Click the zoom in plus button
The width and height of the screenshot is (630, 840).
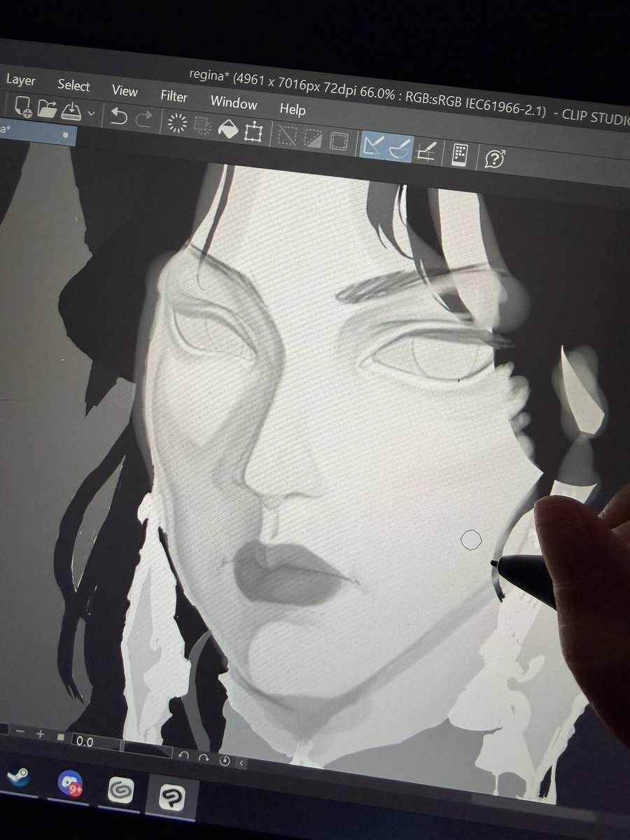(40, 734)
